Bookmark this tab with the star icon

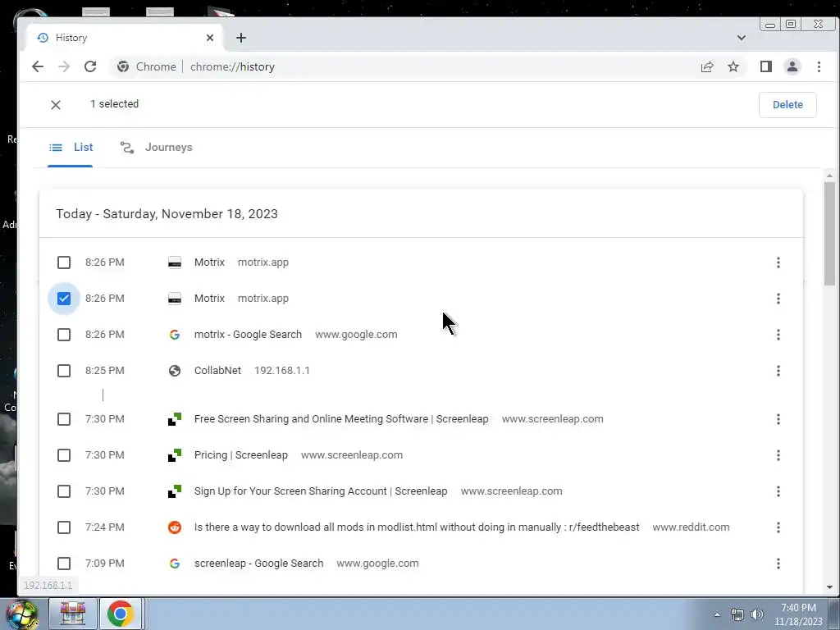733,66
